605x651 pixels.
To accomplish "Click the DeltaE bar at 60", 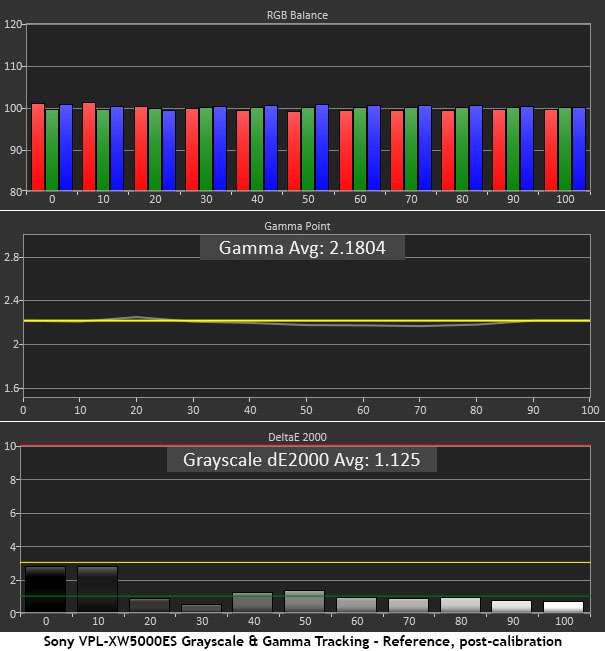I will click(x=356, y=605).
